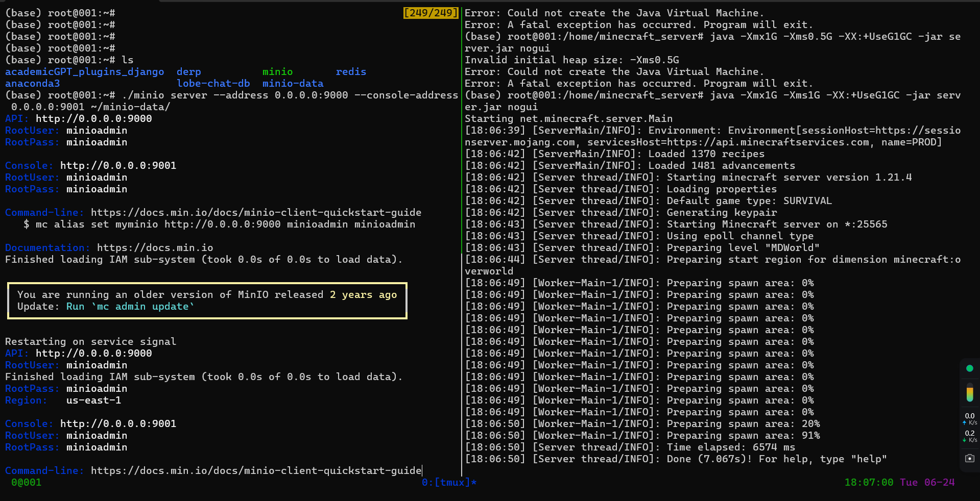Click the tmux session label '0@001'

(27, 482)
